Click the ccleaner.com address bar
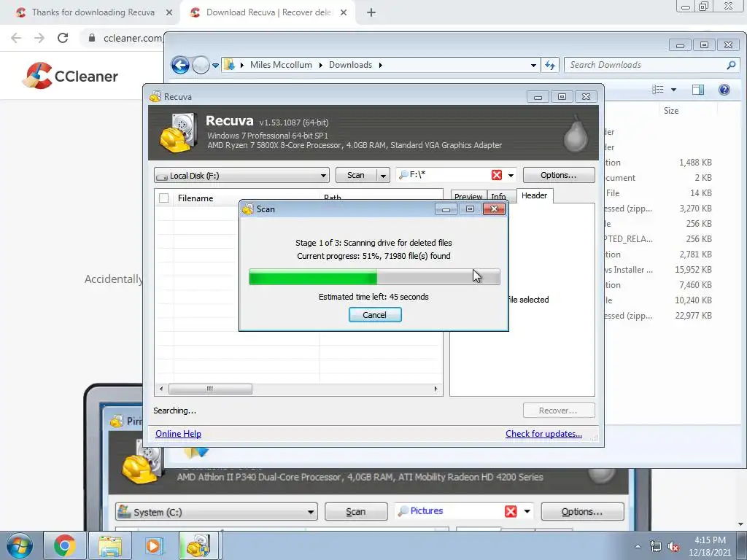Screen dimensions: 747x560 pos(133,38)
